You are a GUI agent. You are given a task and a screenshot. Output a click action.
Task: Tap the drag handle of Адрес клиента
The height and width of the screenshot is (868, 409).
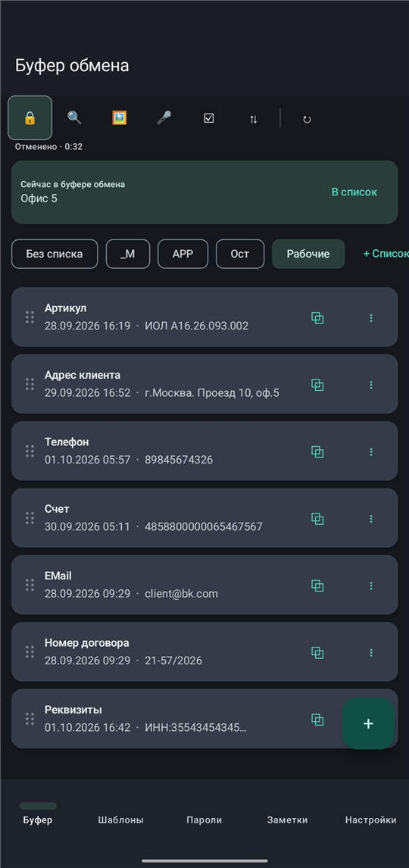(x=30, y=384)
